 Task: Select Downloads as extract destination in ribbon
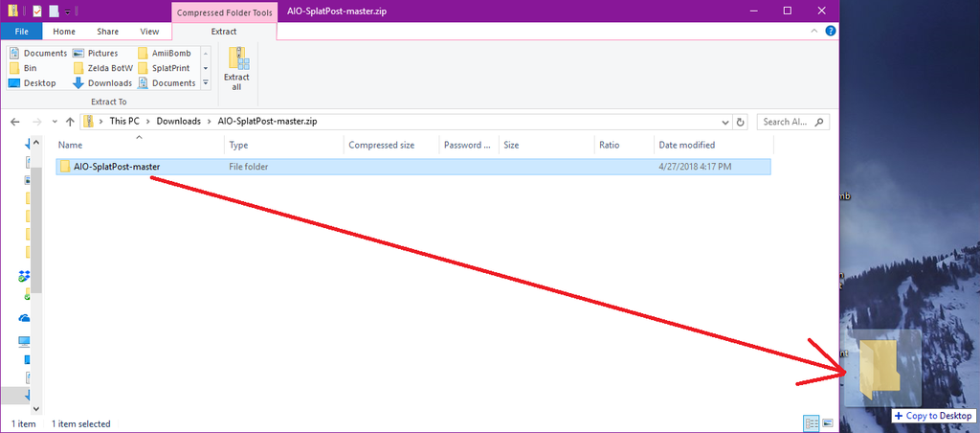(x=101, y=83)
